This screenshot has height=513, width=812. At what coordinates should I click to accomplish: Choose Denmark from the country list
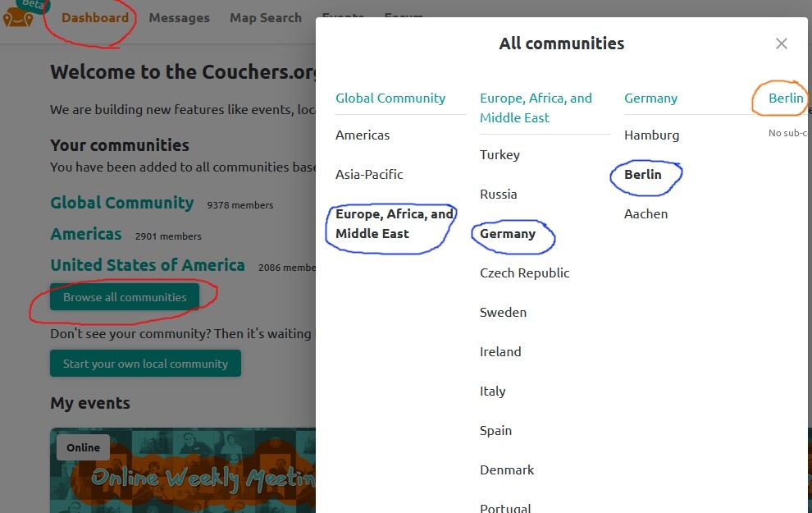pyautogui.click(x=507, y=470)
